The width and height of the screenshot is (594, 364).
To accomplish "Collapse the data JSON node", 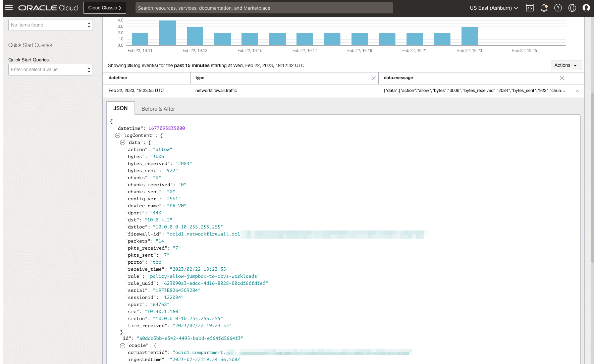I will click(122, 143).
